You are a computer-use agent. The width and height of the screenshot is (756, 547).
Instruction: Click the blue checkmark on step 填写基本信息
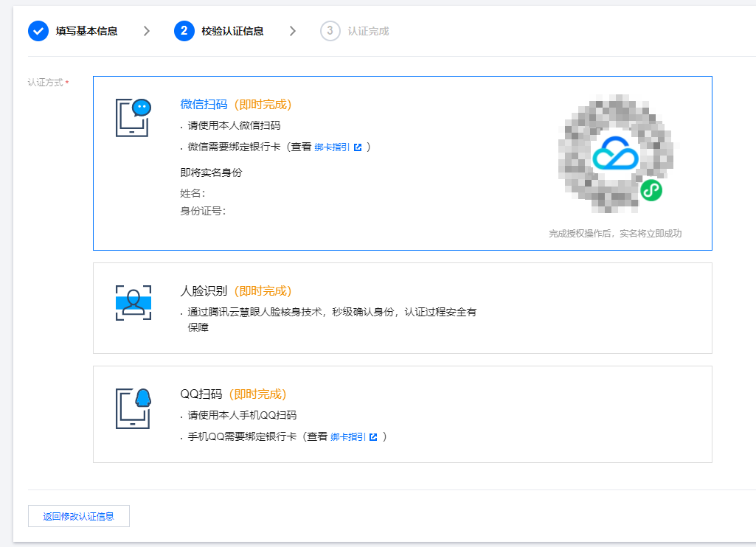point(38,31)
